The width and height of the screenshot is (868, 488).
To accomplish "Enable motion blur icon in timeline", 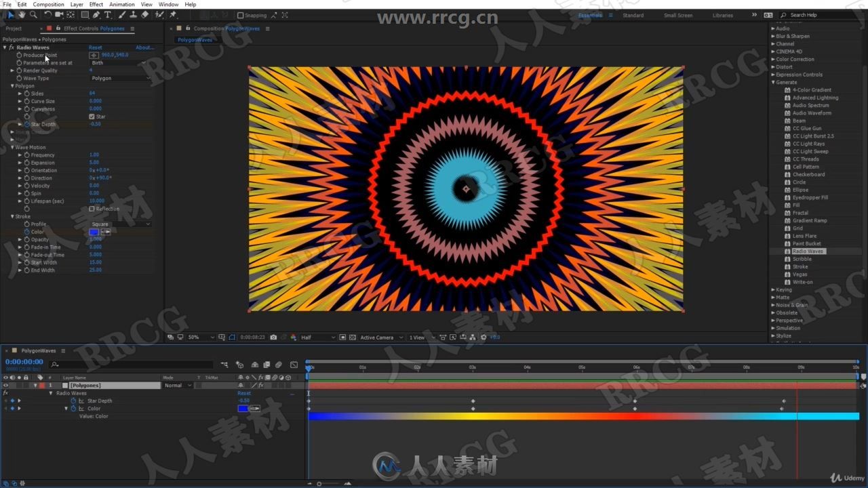I will pos(278,365).
